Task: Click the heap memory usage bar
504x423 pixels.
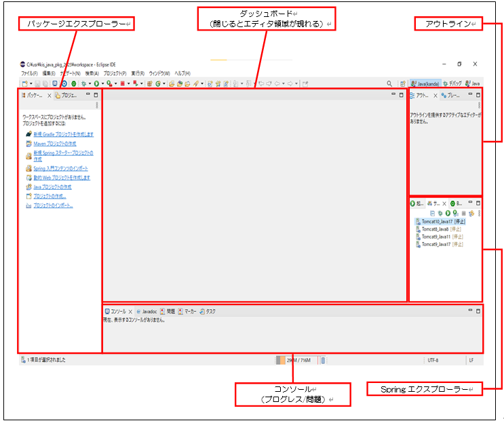Action: [x=297, y=361]
